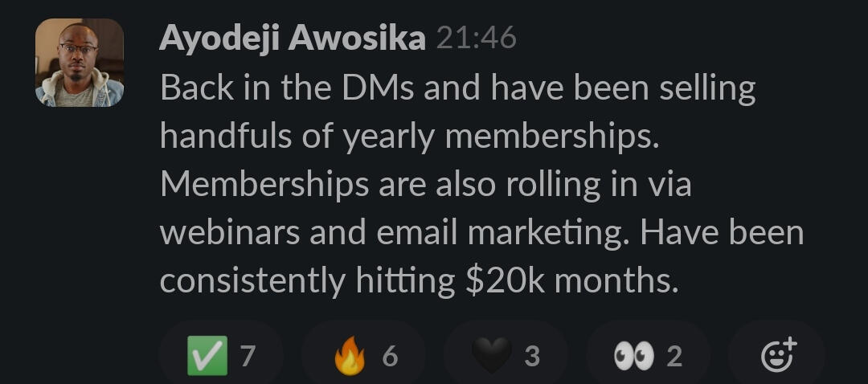Click the heart reaction count of 3
Viewport: 868px width, 384px height.
click(x=532, y=355)
